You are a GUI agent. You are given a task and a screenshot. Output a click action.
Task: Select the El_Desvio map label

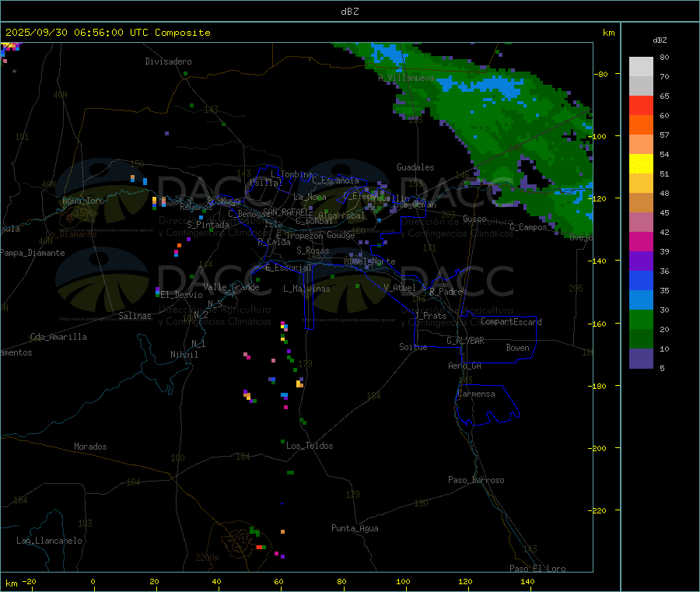[x=181, y=295]
